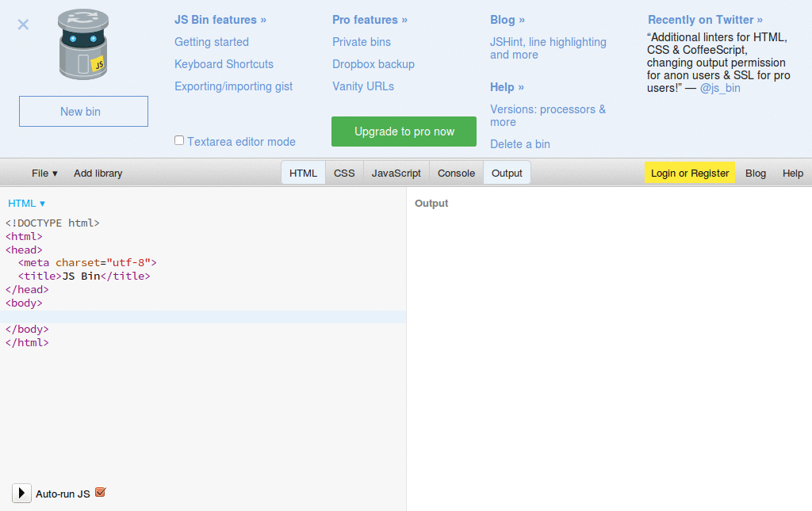Screen dimensions: 812x511
Task: Open the Blog heading link in the panel
Action: 507,20
